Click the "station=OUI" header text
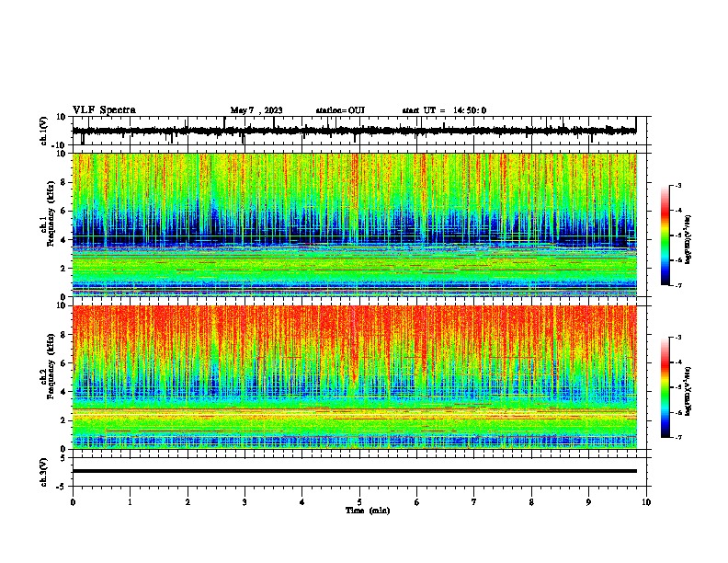The image size is (728, 563). (x=340, y=110)
